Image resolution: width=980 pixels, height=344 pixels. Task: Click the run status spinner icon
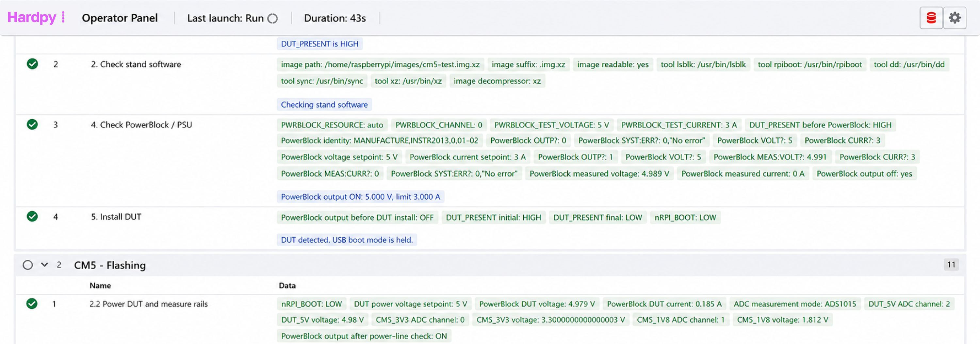272,18
